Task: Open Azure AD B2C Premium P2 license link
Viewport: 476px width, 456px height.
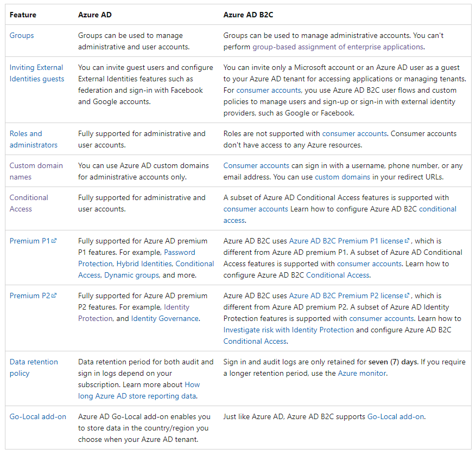Action: 346,296
